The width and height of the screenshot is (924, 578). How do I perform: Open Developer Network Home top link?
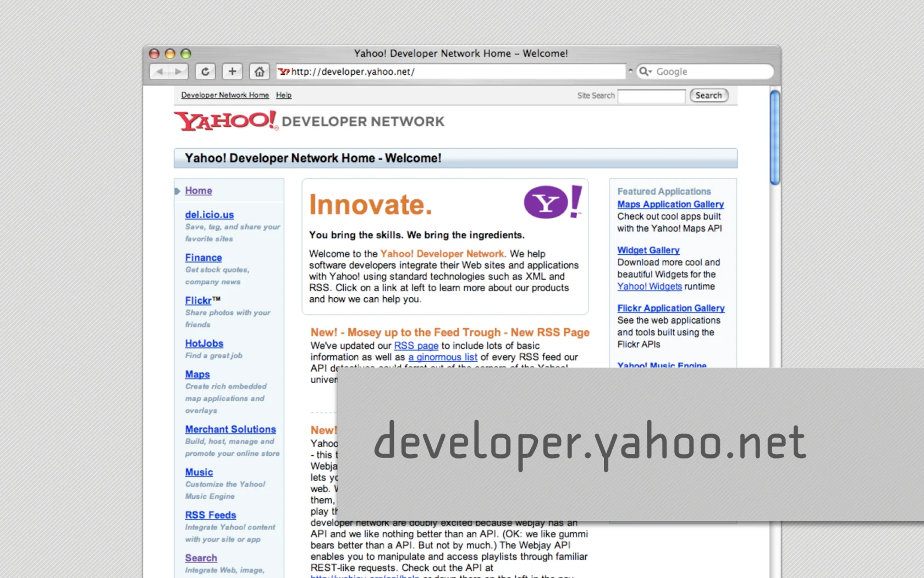(x=225, y=95)
